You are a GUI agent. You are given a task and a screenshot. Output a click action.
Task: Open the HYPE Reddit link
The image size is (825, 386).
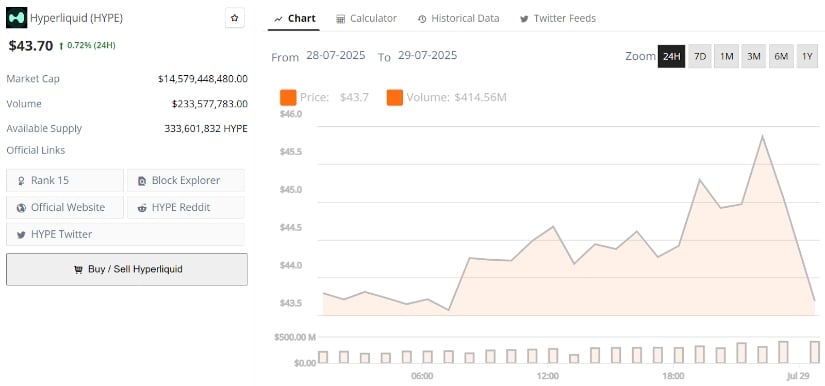click(186, 207)
